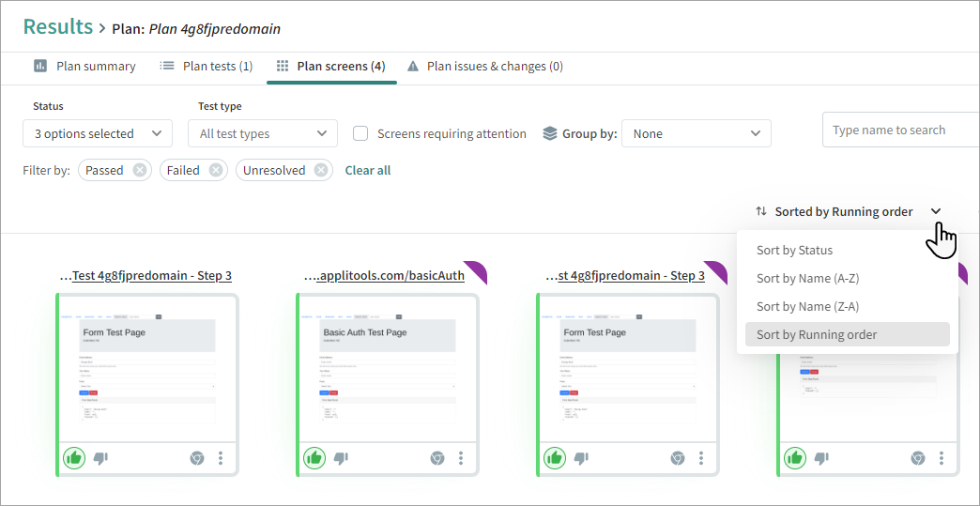
Task: Click the Results breadcrumb link
Action: [58, 26]
